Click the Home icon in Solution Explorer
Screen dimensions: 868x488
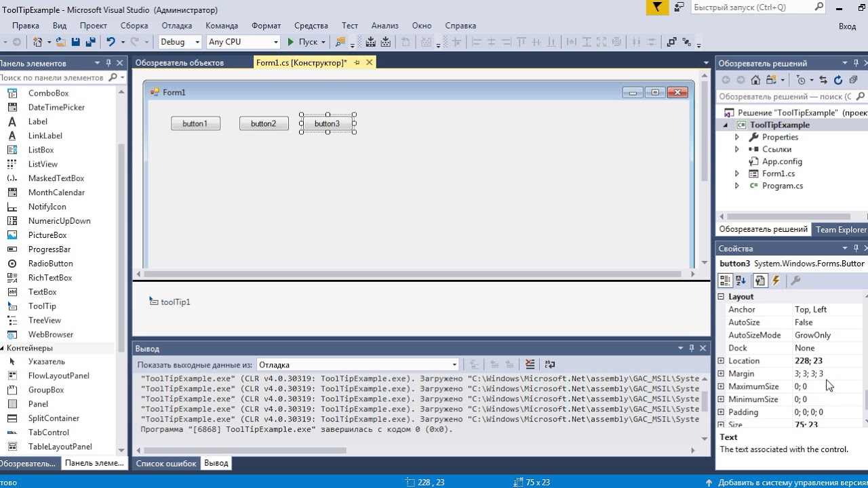pyautogui.click(x=755, y=80)
